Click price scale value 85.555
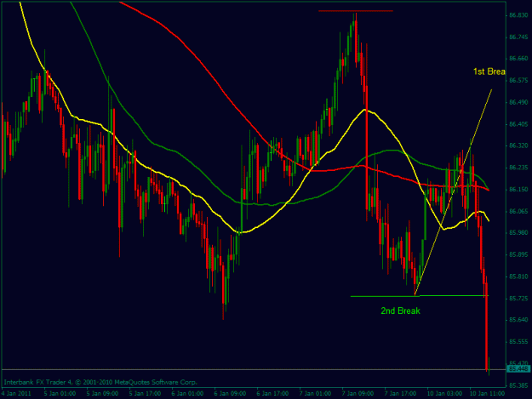This screenshot has width=532, height=399. [518, 342]
